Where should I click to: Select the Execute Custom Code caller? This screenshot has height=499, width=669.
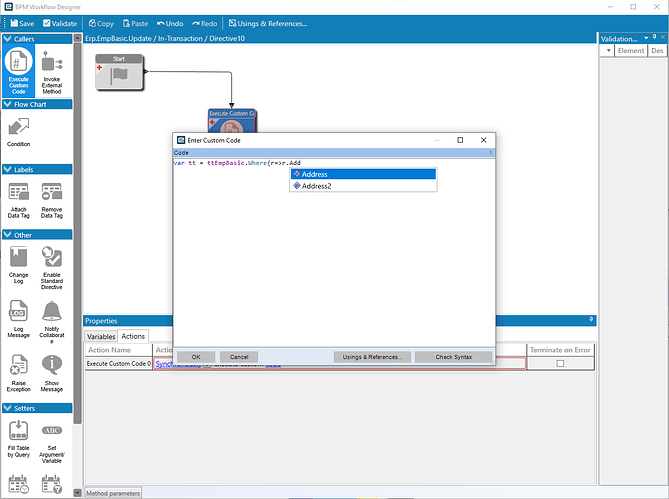pyautogui.click(x=18, y=71)
